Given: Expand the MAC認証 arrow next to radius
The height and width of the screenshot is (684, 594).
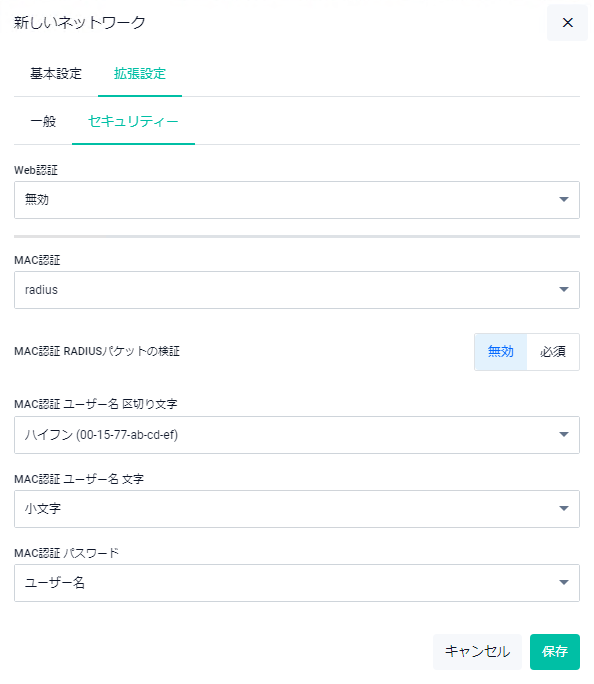Looking at the screenshot, I should pos(563,290).
